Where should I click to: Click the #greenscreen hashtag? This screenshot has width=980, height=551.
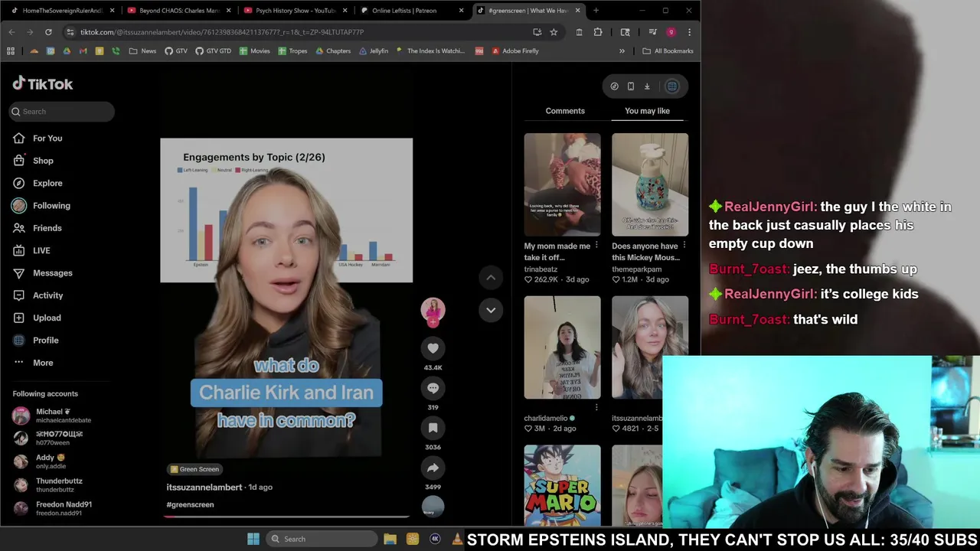[190, 505]
